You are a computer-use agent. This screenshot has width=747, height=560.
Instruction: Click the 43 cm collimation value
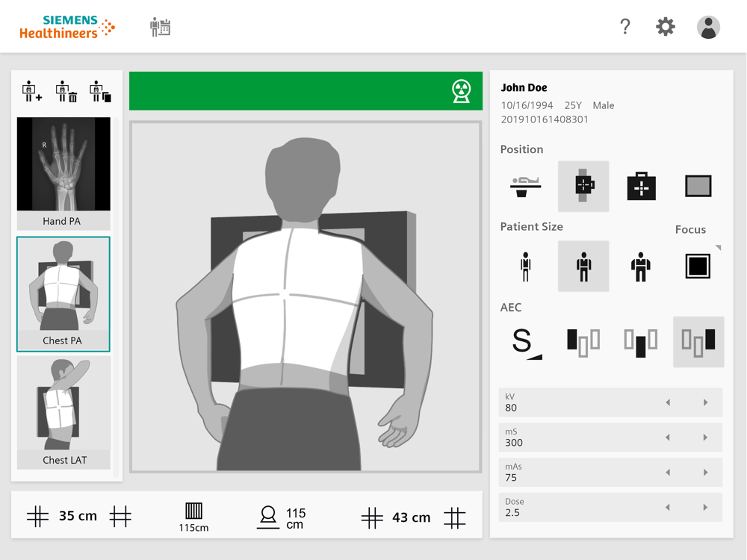(412, 517)
